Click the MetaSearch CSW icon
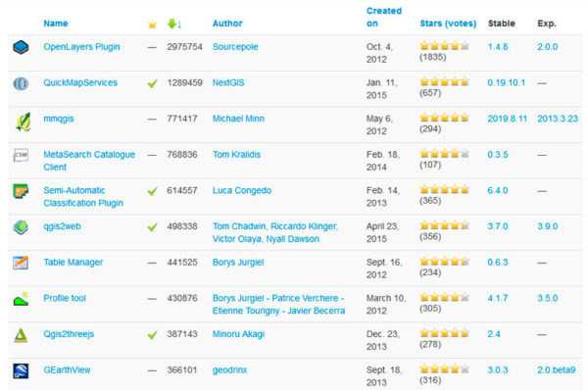The width and height of the screenshot is (588, 390). (x=21, y=155)
